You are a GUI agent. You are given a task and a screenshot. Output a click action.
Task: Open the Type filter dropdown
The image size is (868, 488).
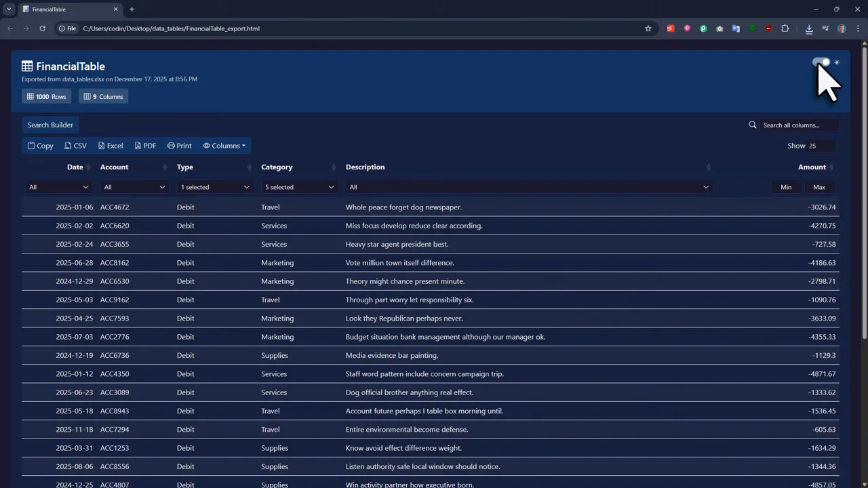point(214,186)
